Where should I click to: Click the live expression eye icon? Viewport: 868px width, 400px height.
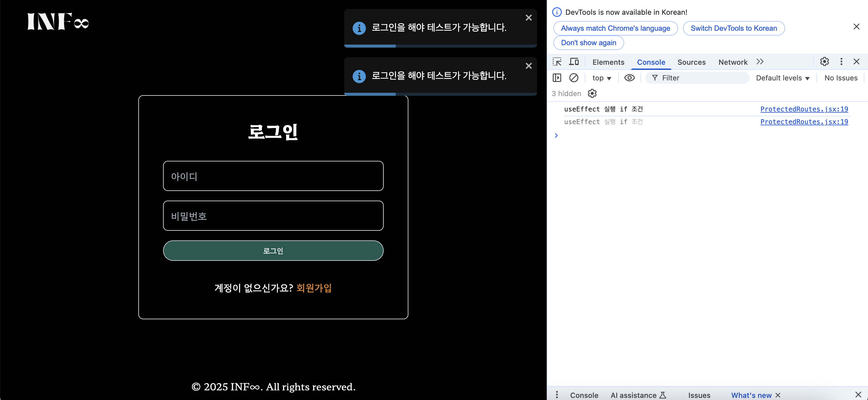[629, 78]
